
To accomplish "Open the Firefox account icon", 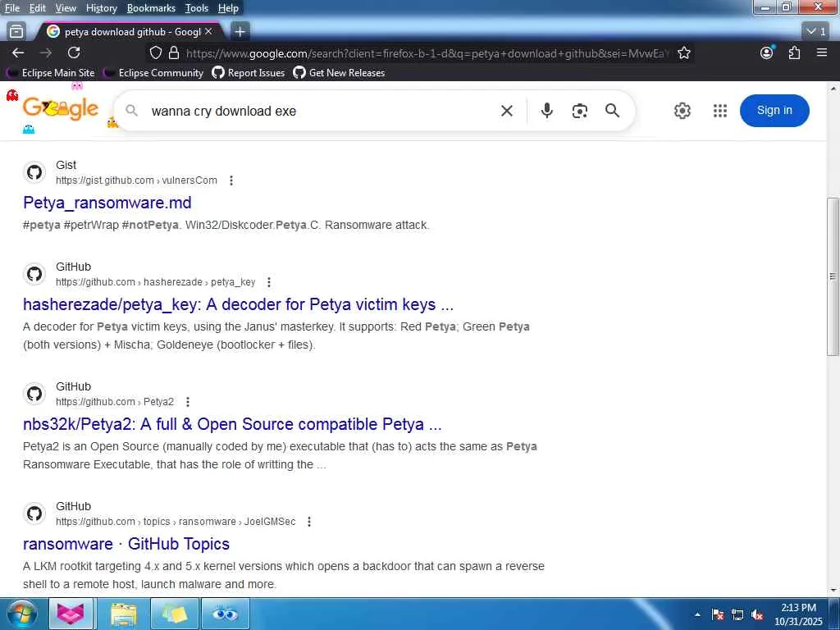I will [x=767, y=52].
